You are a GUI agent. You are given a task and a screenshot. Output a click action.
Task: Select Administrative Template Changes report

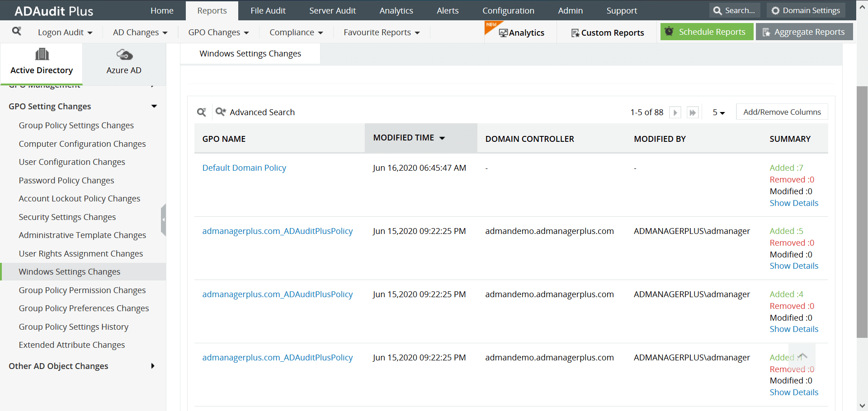click(82, 235)
